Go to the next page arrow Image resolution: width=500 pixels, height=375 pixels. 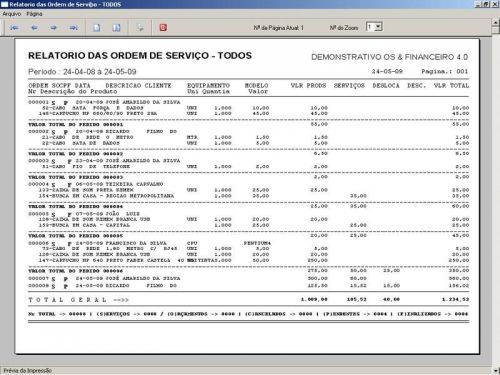pos(54,28)
